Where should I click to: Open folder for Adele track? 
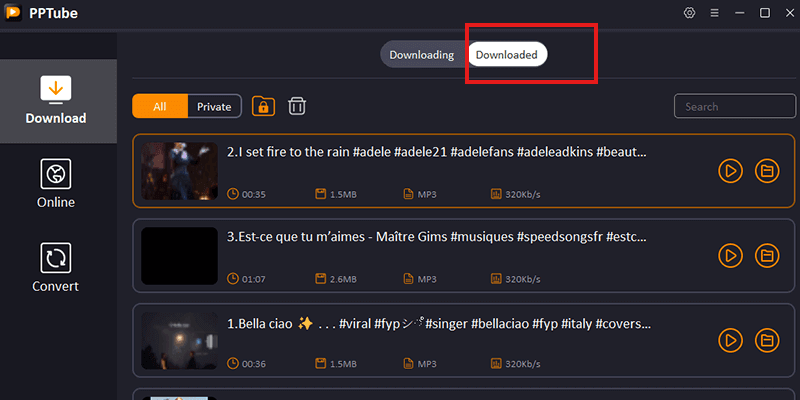click(x=767, y=171)
